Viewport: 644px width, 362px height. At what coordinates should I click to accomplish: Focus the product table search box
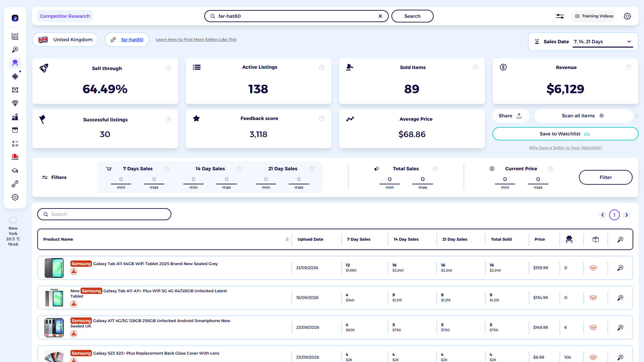104,214
